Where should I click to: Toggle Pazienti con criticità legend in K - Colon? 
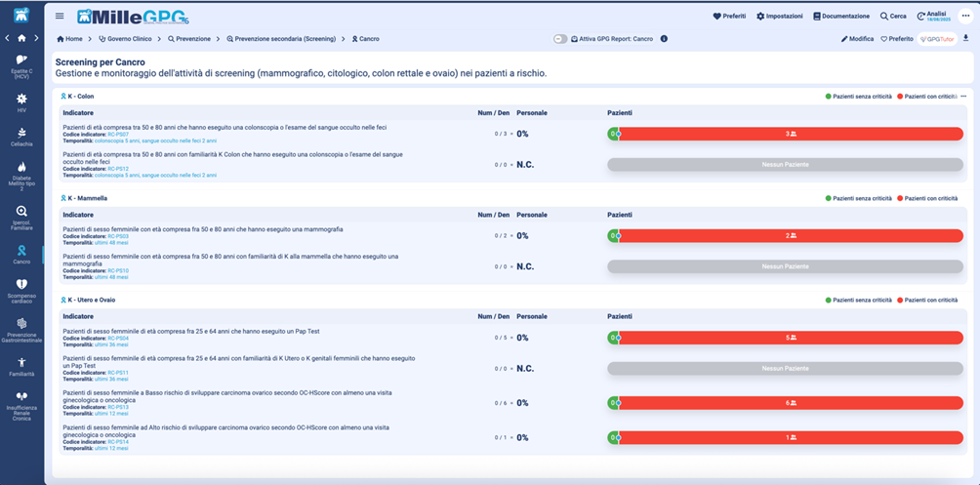(x=927, y=97)
